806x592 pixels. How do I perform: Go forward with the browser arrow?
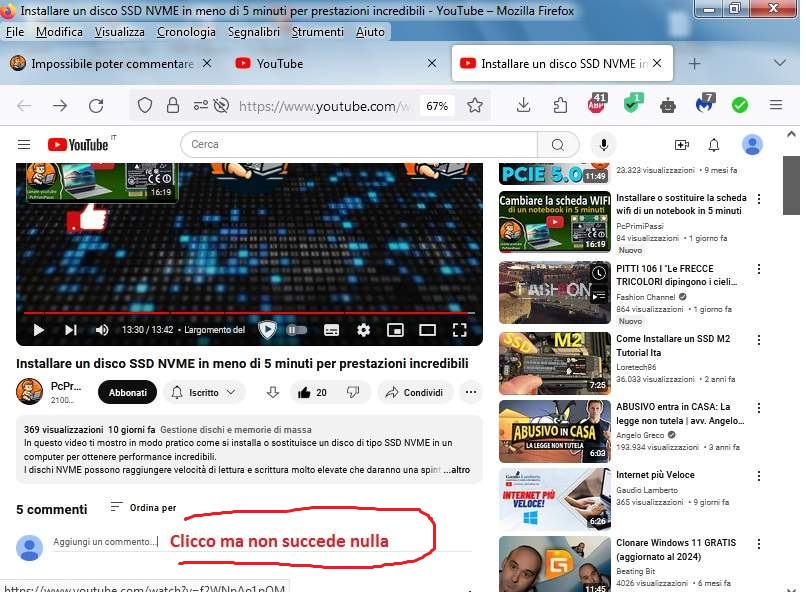click(x=60, y=106)
